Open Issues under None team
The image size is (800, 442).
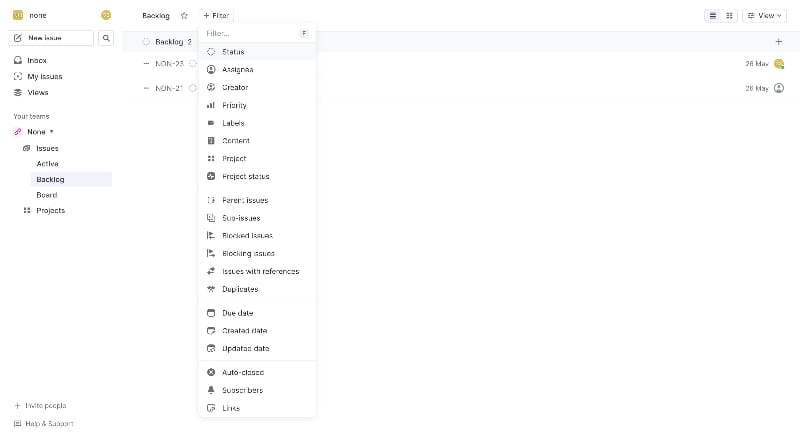47,149
